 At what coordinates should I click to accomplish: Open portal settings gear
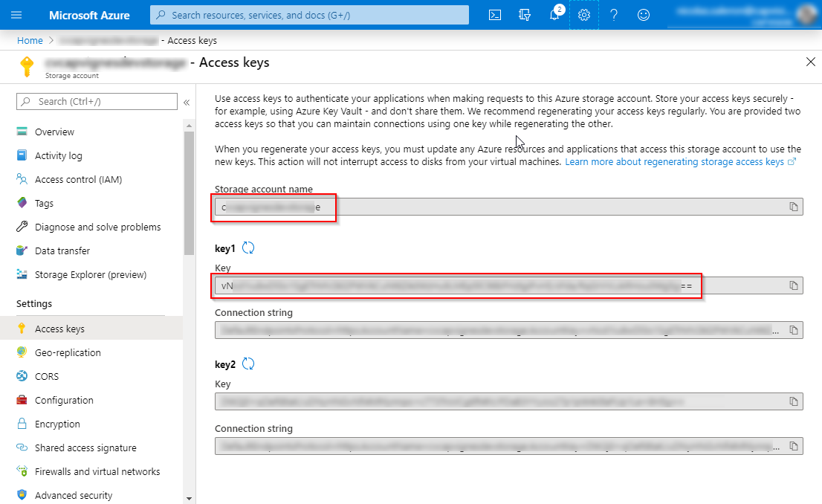584,15
